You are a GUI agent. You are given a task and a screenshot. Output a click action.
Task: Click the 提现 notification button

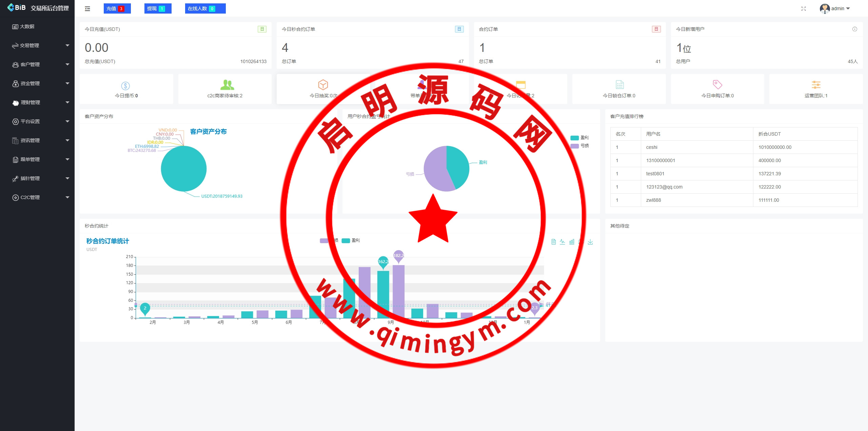(158, 9)
